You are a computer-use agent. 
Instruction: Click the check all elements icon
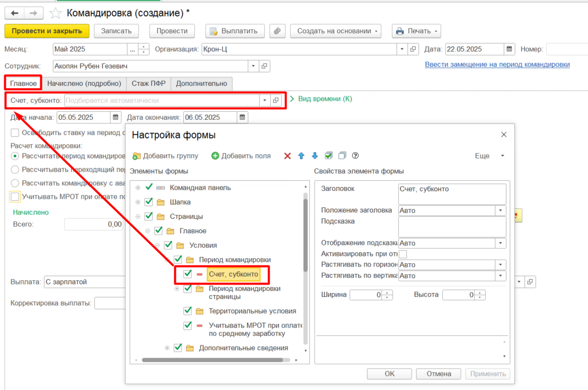[328, 156]
